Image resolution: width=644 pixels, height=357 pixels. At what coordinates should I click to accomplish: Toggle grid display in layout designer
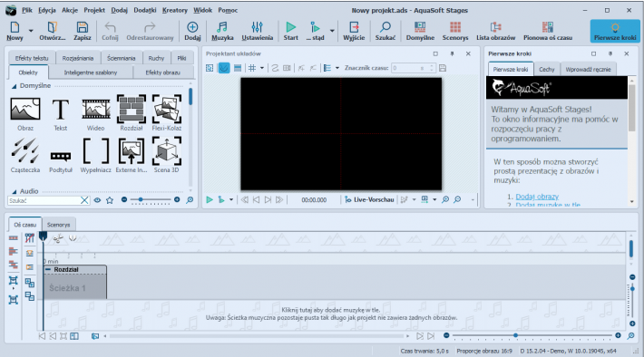[x=252, y=68]
